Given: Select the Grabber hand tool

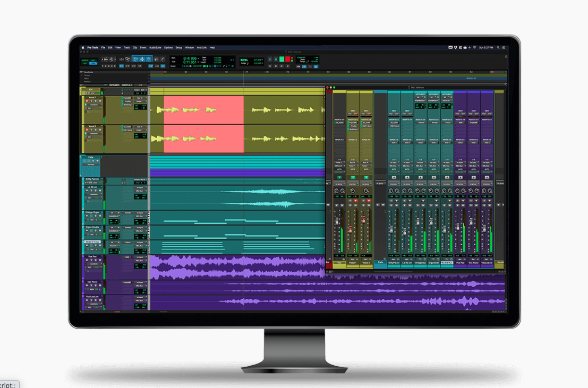Looking at the screenshot, I should coord(149,59).
